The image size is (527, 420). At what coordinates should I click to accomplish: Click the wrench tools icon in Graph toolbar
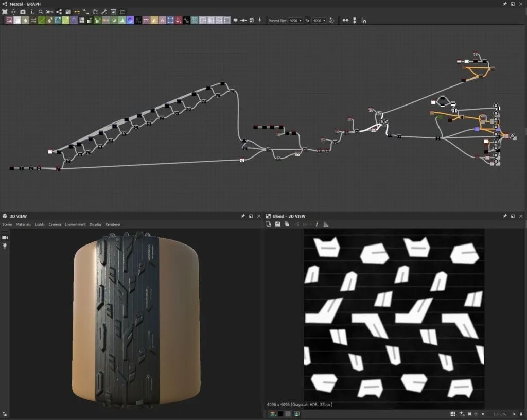(x=104, y=12)
